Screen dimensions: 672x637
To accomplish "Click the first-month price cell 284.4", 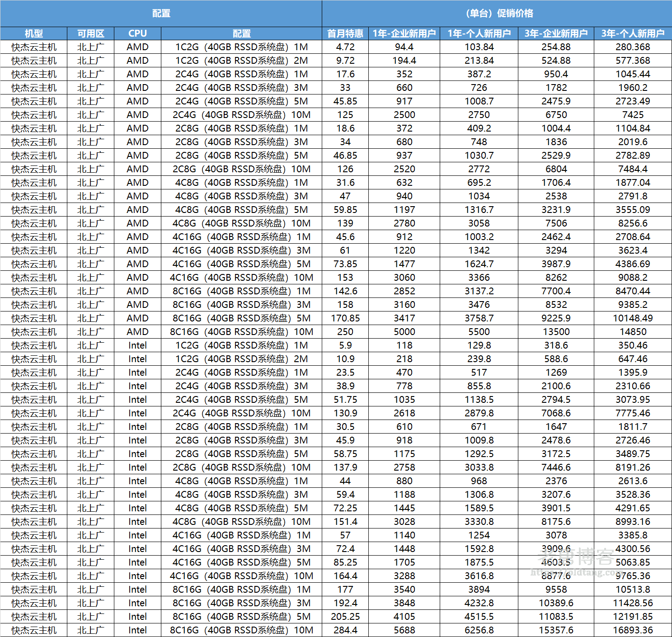I will (x=345, y=630).
